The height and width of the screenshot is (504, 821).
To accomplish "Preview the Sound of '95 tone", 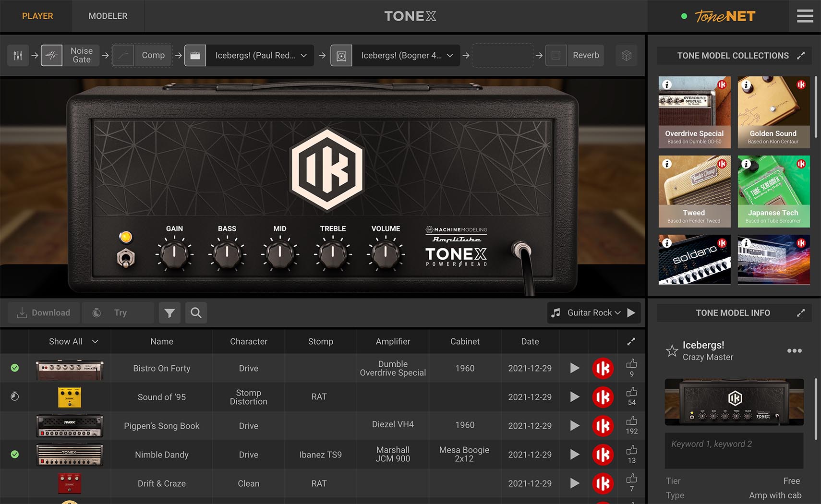I will coord(574,397).
